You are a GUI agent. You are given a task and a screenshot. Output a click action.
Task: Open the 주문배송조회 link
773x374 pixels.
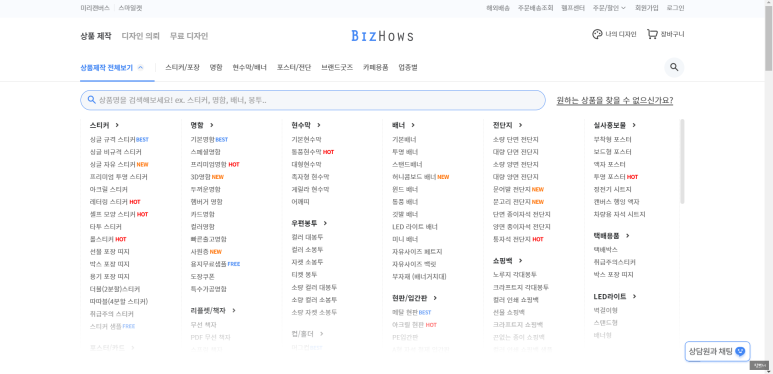click(535, 8)
